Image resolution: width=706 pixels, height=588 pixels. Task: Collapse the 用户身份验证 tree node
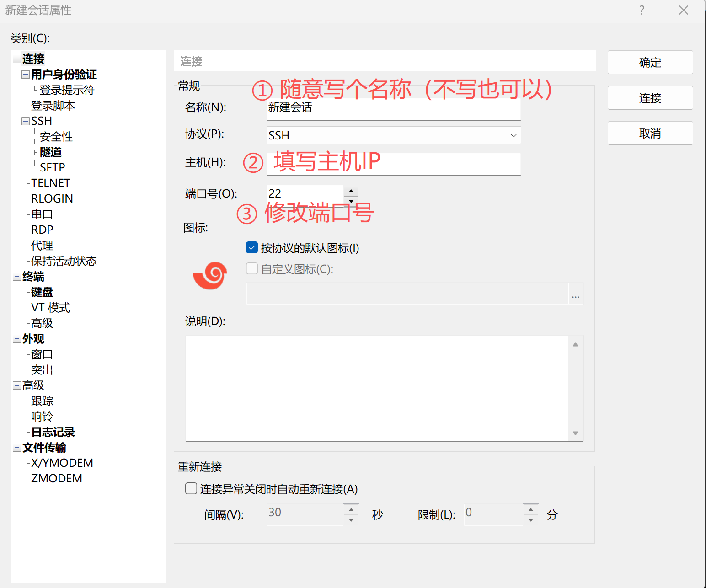point(26,75)
